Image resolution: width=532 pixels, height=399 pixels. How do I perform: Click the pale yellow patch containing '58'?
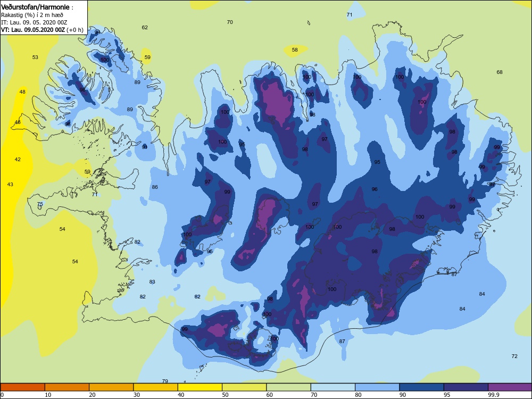(x=295, y=51)
